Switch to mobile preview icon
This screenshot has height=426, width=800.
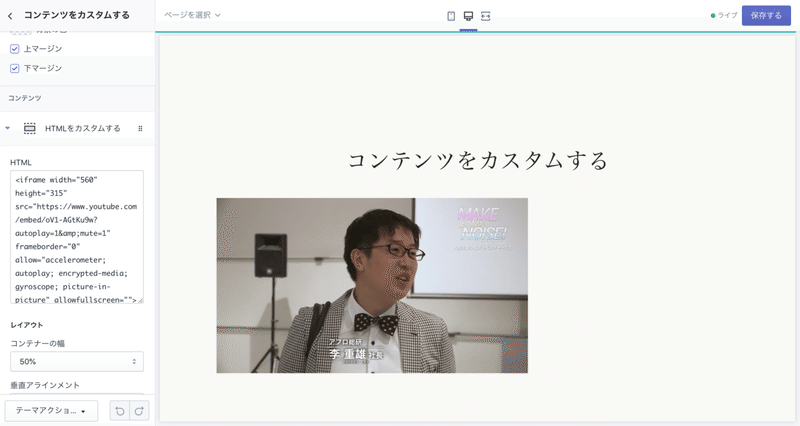click(x=451, y=16)
